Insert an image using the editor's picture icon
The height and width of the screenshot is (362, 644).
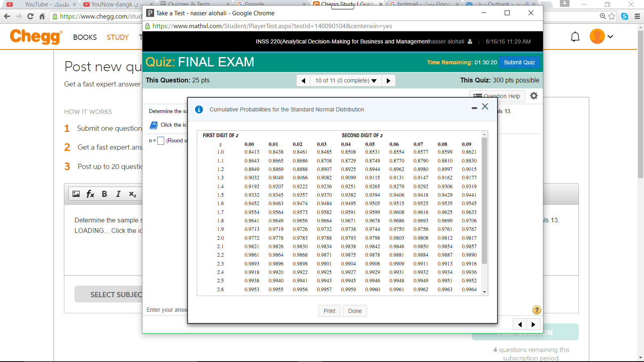coord(76,194)
